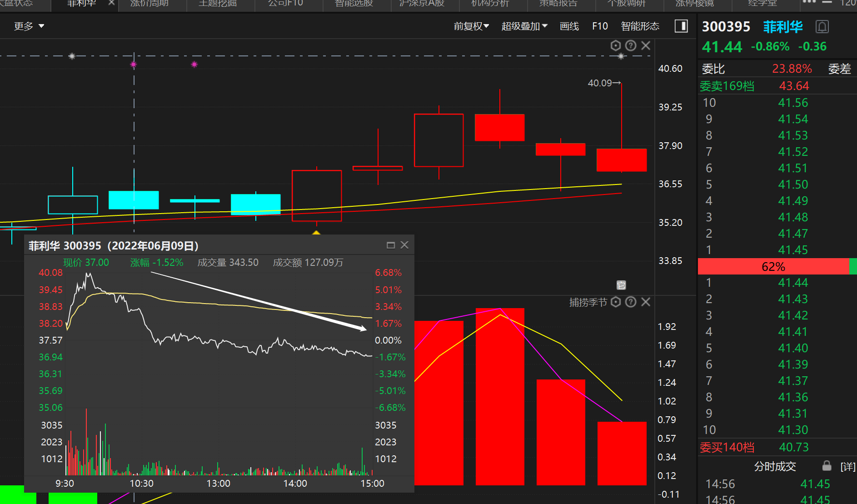Click the 委比 23.88% value
The width and height of the screenshot is (857, 504).
[x=792, y=69]
